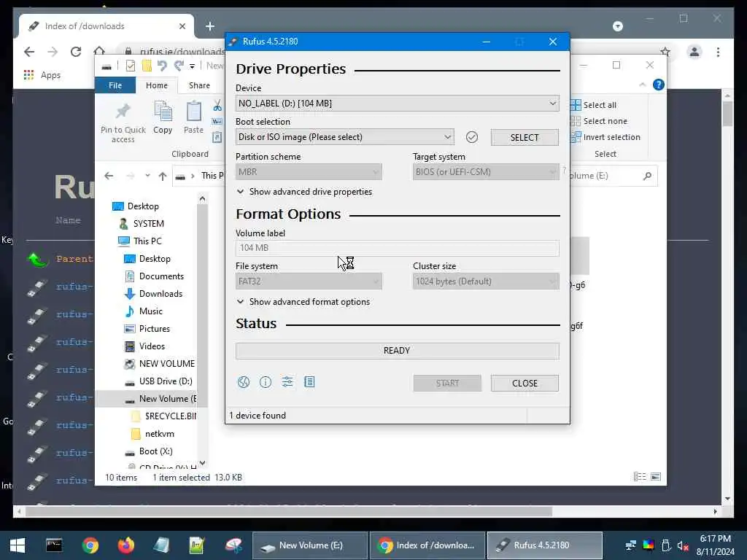Image resolution: width=747 pixels, height=560 pixels.
Task: Click the muted volume tray icon
Action: click(683, 545)
